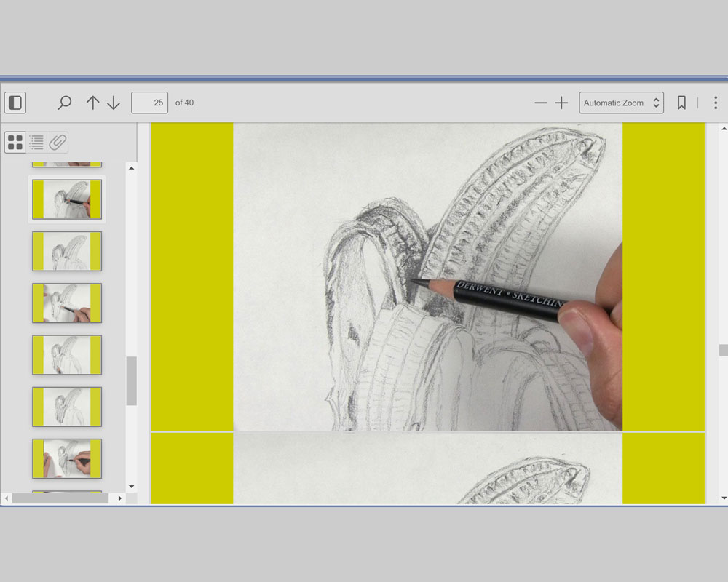Click the banana sketch page image
Image resolution: width=728 pixels, height=582 pixels.
pos(427,276)
